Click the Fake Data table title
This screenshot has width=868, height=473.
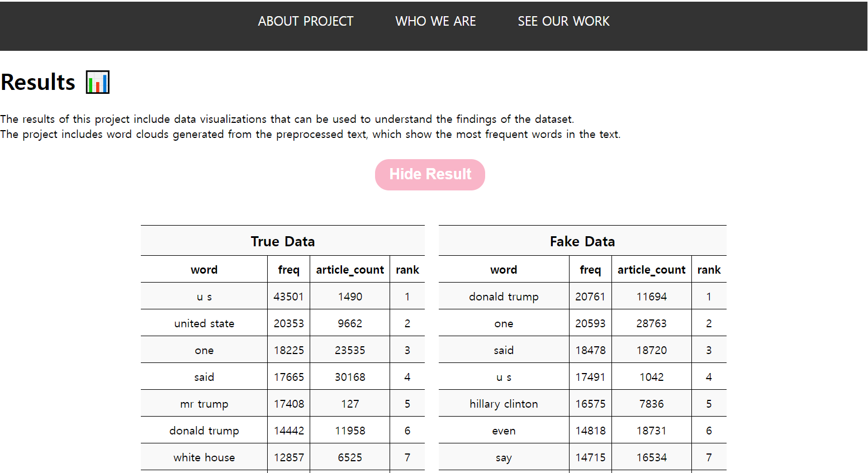tap(582, 241)
